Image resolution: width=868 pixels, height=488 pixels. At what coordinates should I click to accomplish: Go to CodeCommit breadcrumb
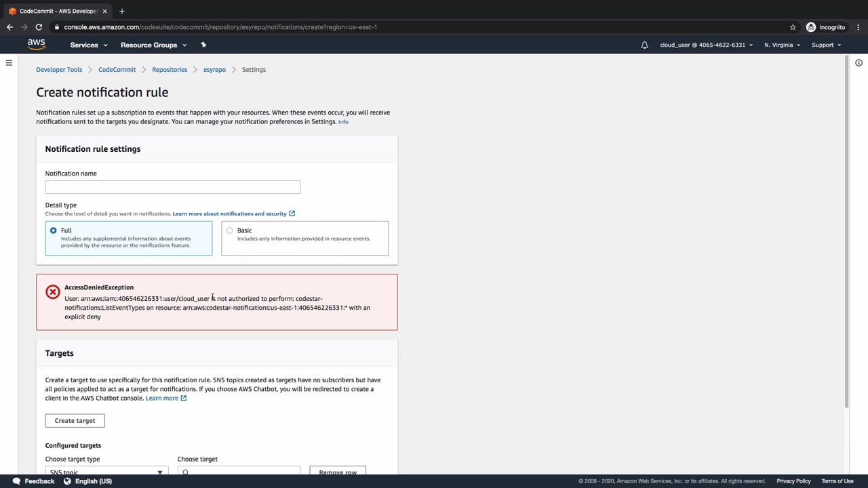117,69
